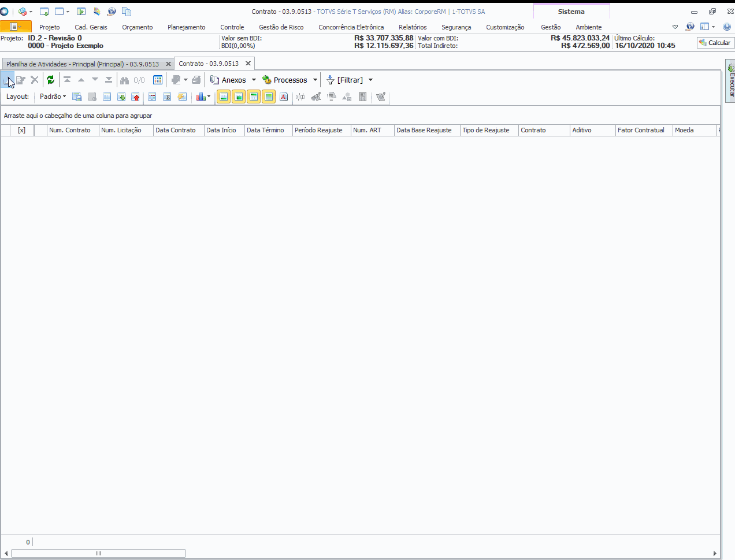Click the Edit record pencil icon
The width and height of the screenshot is (735, 560).
pos(21,80)
